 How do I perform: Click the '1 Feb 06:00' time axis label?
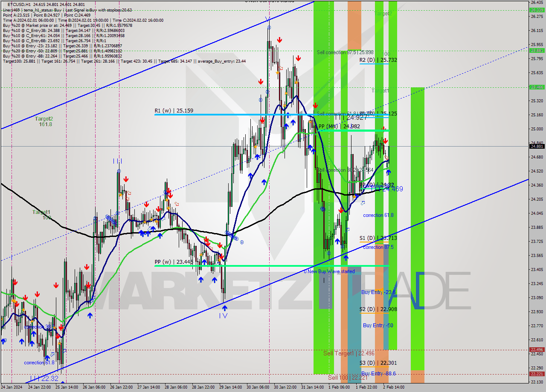click(x=339, y=387)
